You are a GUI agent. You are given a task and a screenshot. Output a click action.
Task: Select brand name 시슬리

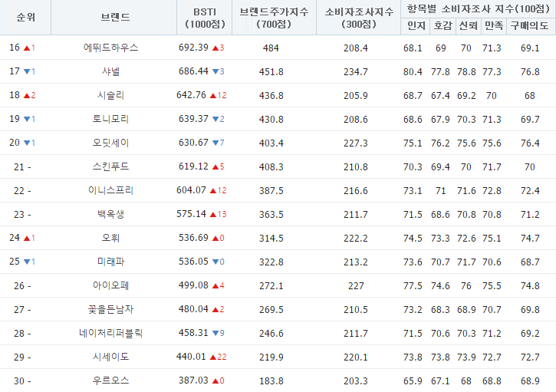click(110, 95)
